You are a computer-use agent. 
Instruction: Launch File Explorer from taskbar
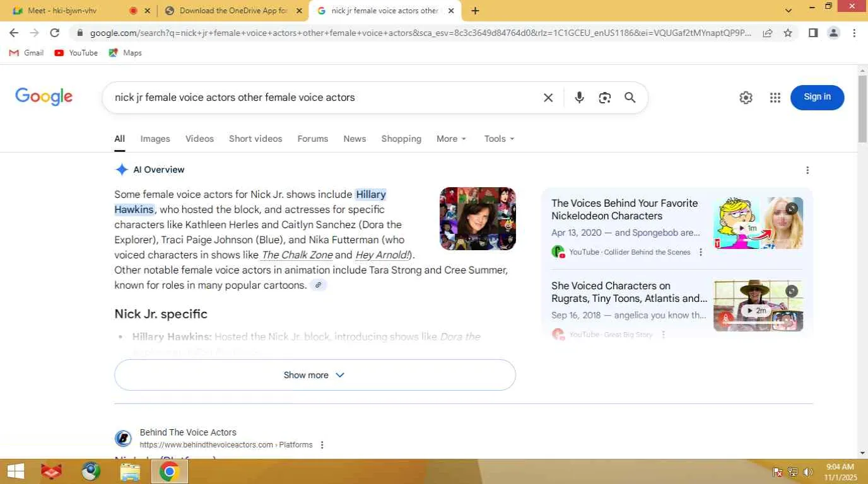(x=130, y=471)
